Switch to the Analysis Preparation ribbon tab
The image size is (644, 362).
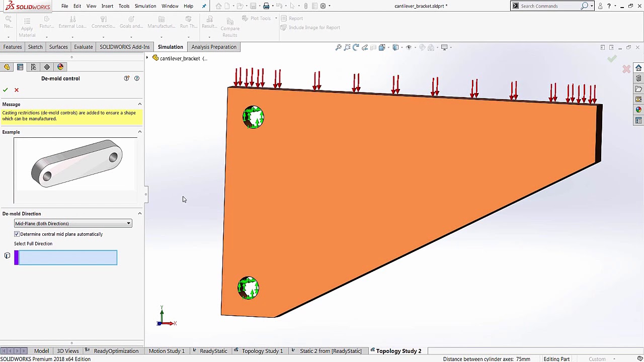[214, 47]
